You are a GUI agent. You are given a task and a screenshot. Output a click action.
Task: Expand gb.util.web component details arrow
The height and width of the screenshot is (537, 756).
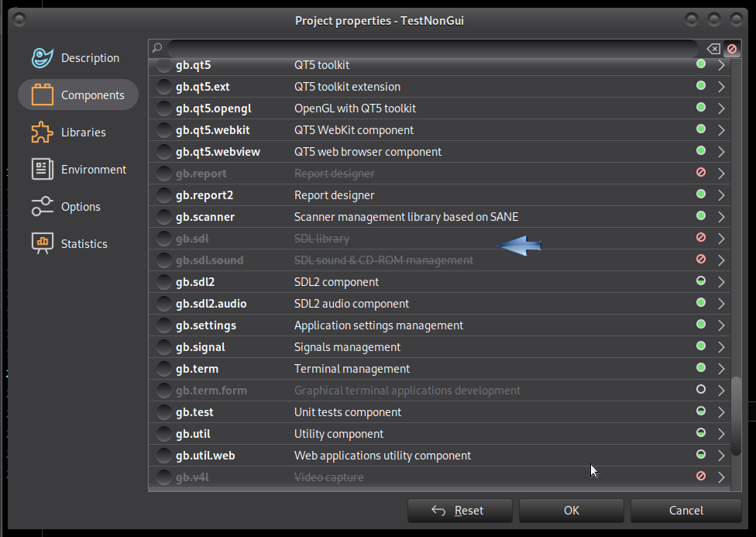click(721, 456)
